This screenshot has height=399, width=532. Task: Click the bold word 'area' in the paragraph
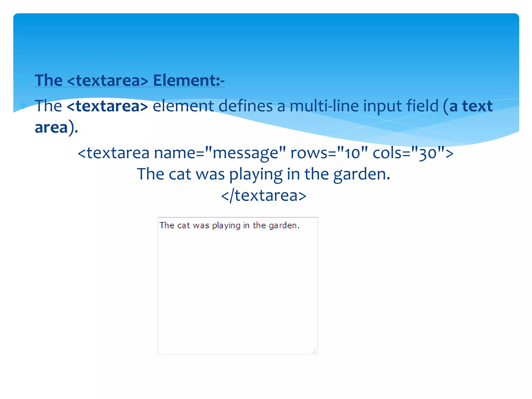pyautogui.click(x=51, y=127)
